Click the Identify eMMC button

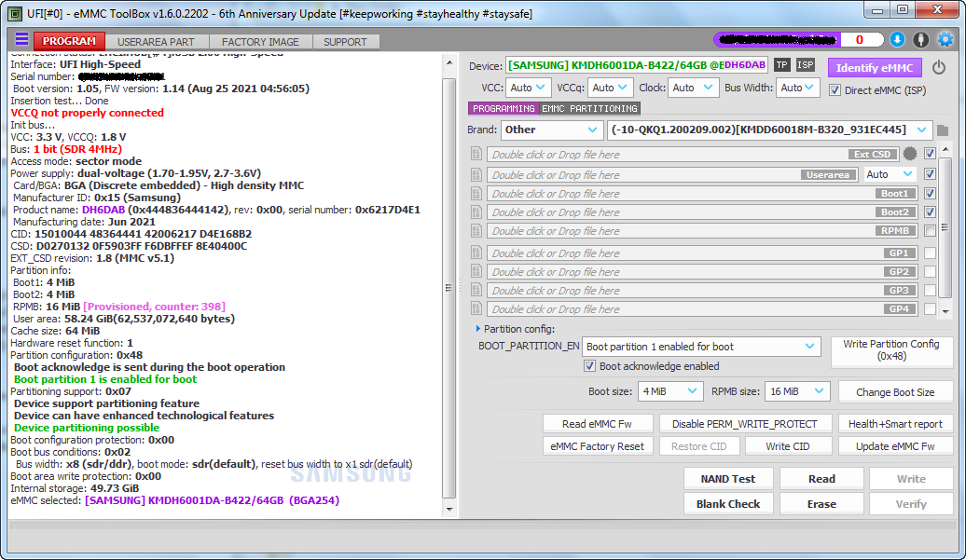[875, 68]
